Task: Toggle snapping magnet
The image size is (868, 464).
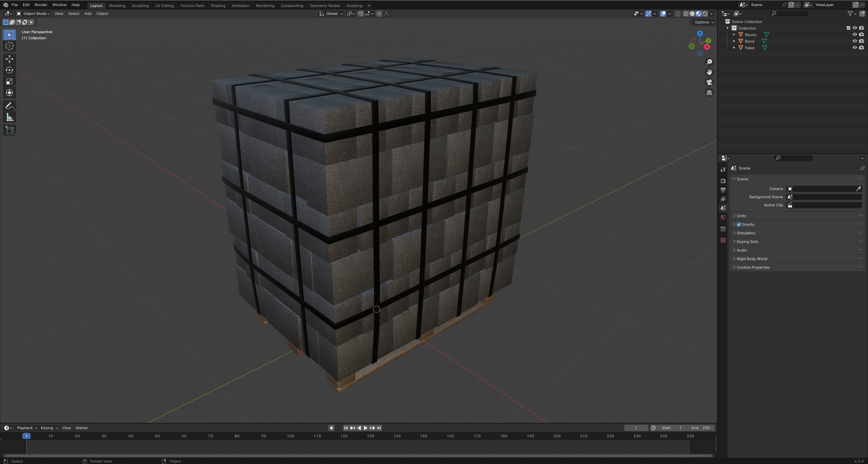Action: tap(361, 14)
